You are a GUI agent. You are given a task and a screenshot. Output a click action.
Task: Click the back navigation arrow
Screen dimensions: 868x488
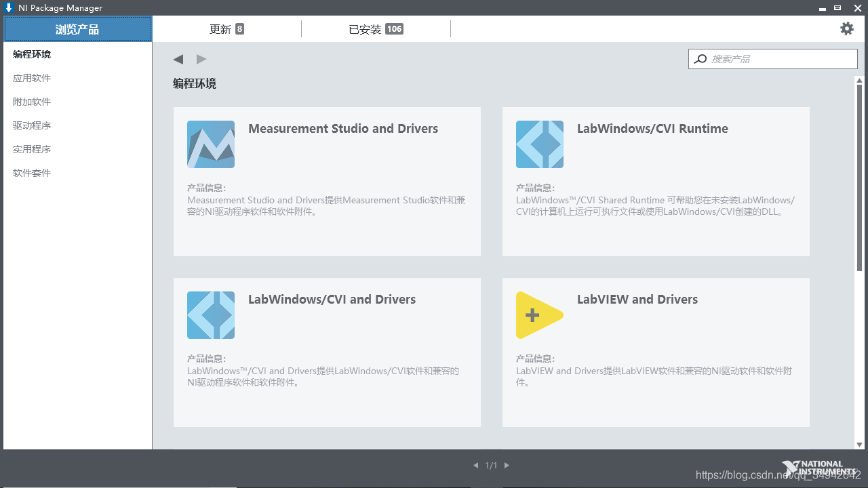tap(178, 59)
